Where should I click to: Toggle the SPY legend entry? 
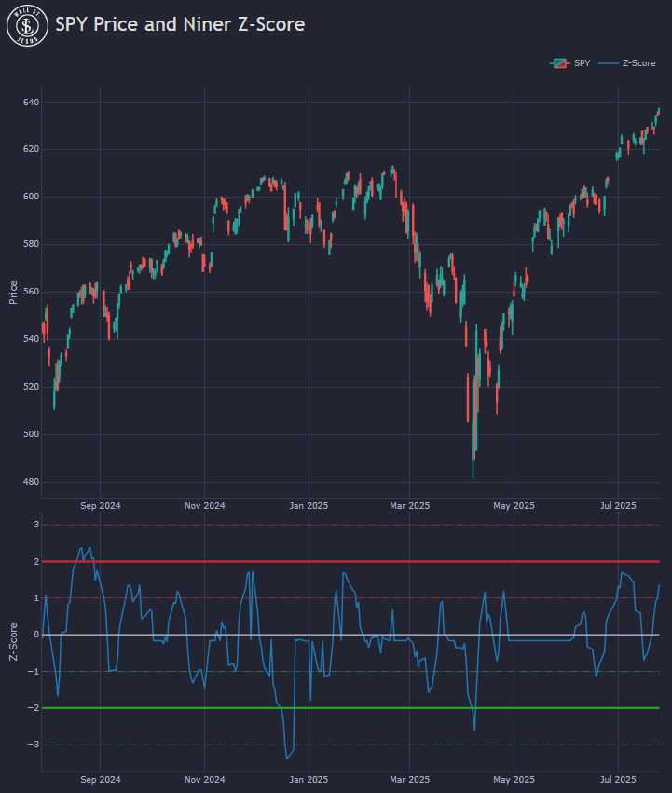click(x=570, y=63)
